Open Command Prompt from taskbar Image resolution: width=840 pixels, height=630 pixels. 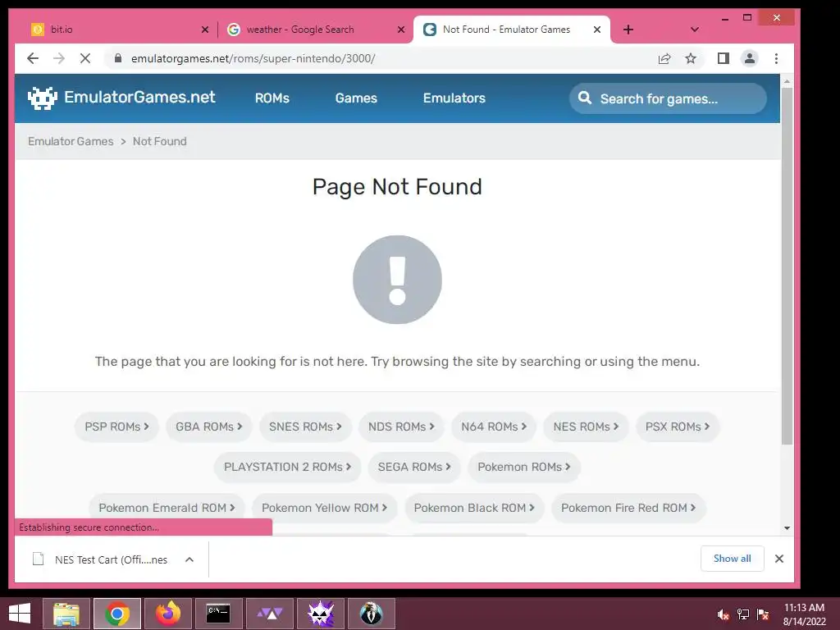point(218,614)
